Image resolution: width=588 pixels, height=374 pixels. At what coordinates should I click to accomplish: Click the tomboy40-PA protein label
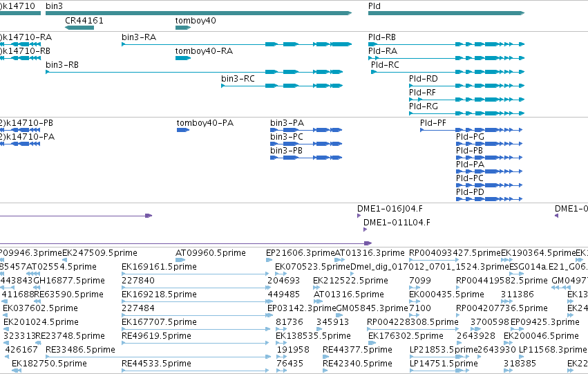pyautogui.click(x=205, y=123)
